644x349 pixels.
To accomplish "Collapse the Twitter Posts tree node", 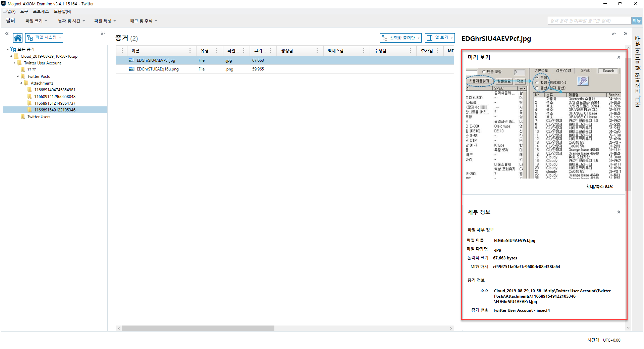I will (x=18, y=77).
